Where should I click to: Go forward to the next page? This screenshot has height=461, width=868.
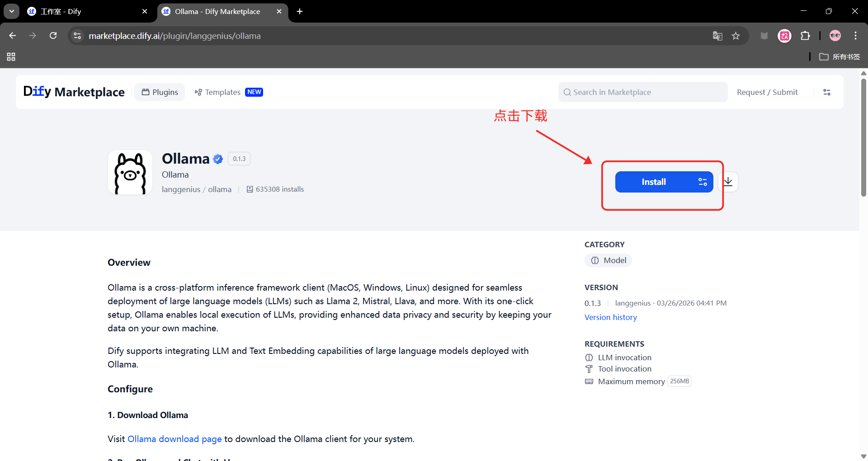33,36
